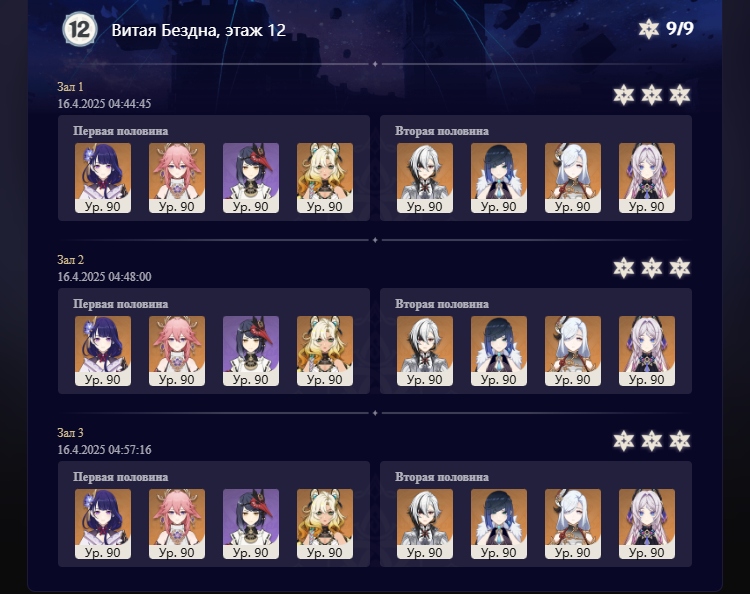750x594 pixels.
Task: Click middle star of Зал 3 rating
Action: point(651,441)
